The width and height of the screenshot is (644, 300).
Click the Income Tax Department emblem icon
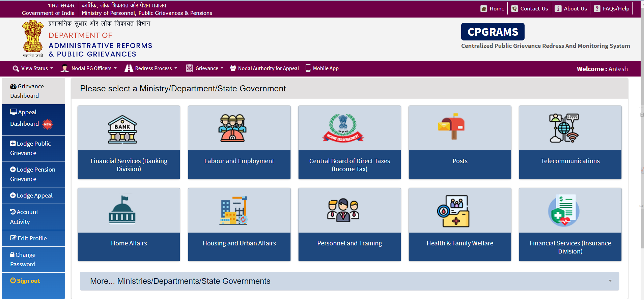pos(343,128)
